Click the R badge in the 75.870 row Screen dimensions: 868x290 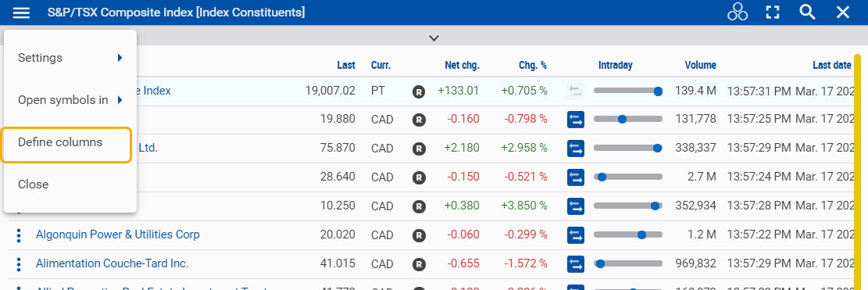click(x=419, y=149)
